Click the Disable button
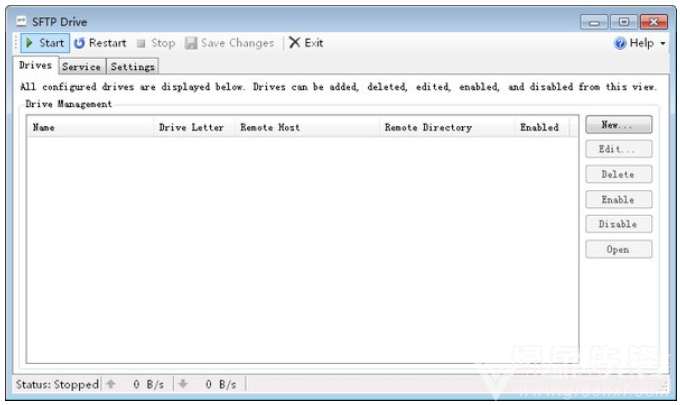The image size is (680, 405). 618,224
